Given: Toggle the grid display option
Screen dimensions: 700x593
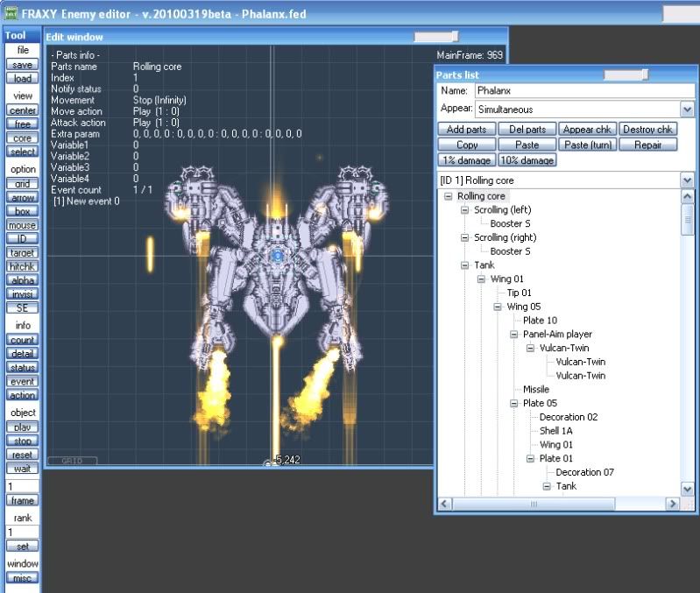Looking at the screenshot, I should click(x=23, y=185).
